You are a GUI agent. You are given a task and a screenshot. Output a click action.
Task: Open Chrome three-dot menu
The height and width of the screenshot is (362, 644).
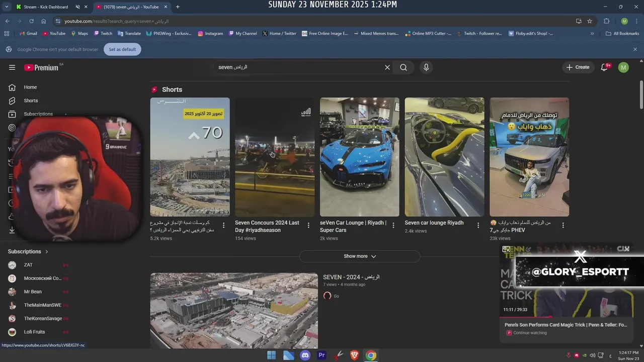coord(636,21)
